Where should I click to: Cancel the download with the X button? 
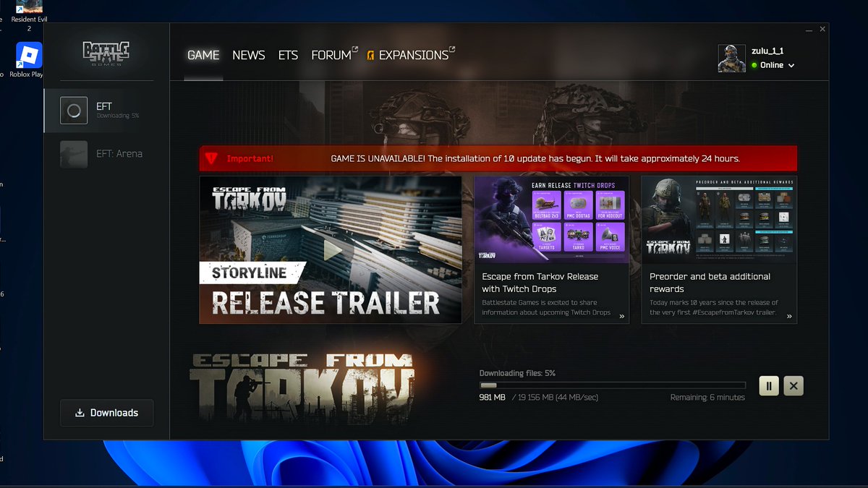coord(793,386)
